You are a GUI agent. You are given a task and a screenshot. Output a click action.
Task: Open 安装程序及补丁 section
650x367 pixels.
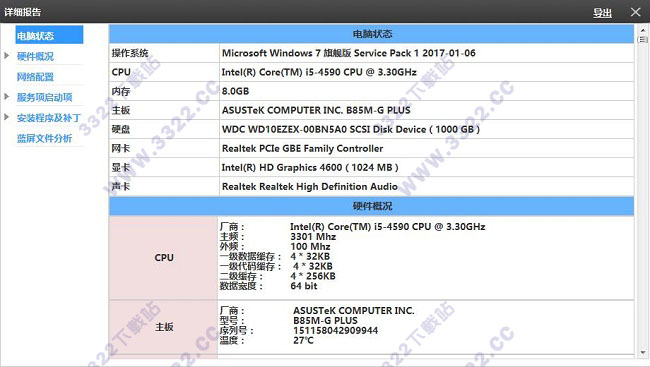coord(49,118)
